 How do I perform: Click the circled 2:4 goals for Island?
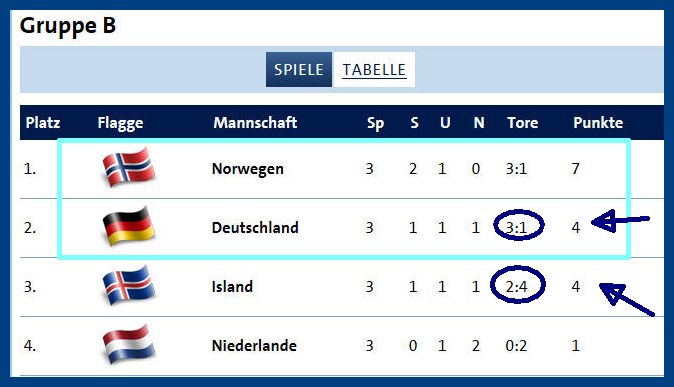coord(518,285)
